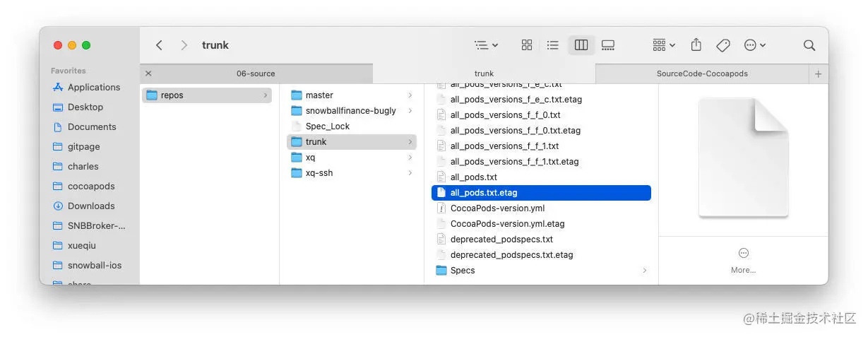
Task: Select all_pods_versions_f_f_1.txt file
Action: 541,146
